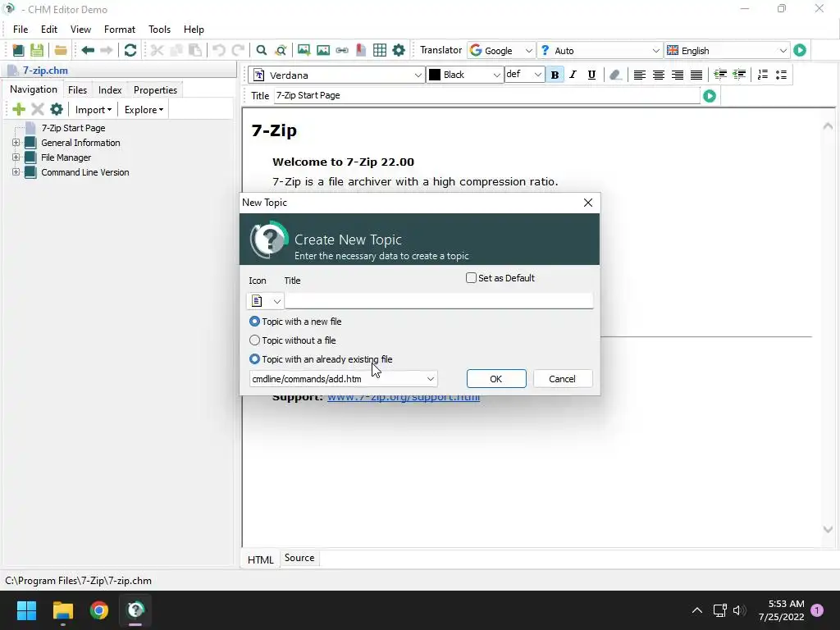This screenshot has width=840, height=630.
Task: Open the def font size dropdown
Action: (x=538, y=75)
